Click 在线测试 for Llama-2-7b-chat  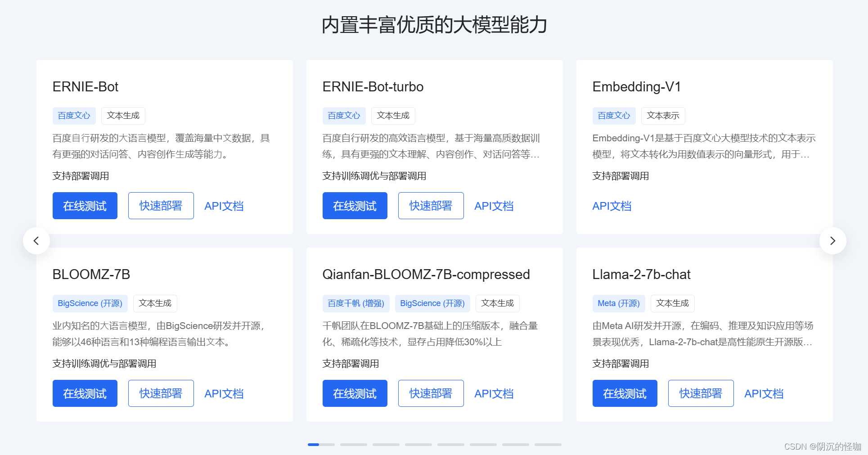[625, 393]
